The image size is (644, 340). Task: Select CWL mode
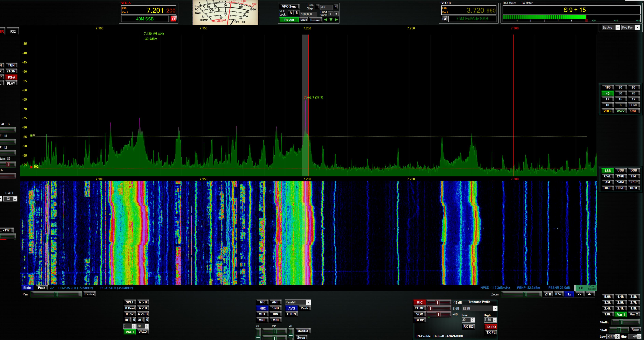click(x=607, y=176)
